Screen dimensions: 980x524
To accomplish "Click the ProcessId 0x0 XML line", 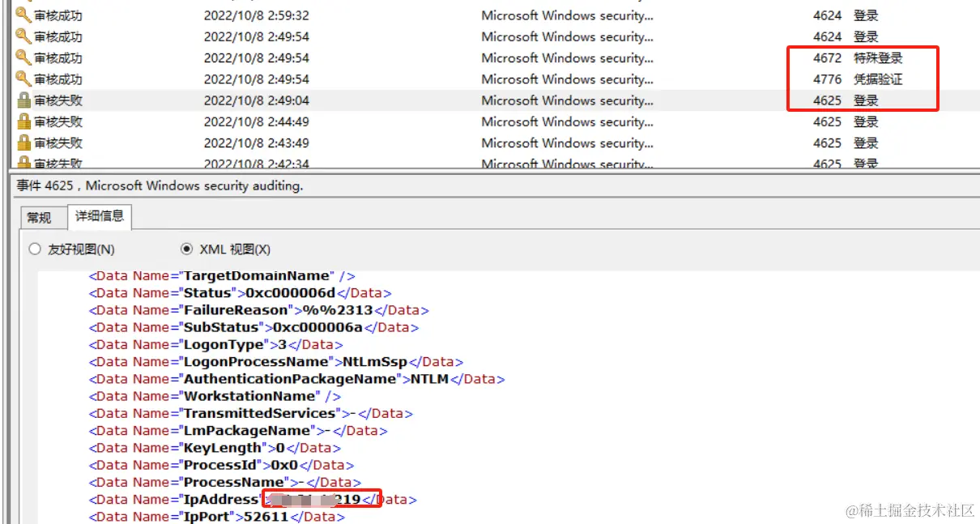I will click(x=222, y=464).
